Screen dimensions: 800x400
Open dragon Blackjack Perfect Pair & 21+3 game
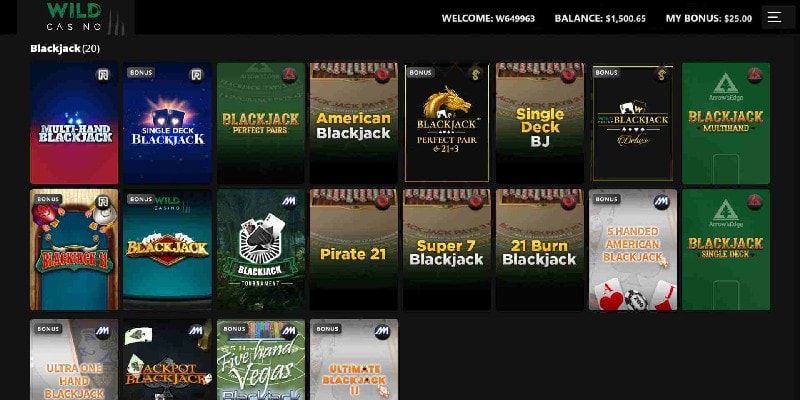447,123
